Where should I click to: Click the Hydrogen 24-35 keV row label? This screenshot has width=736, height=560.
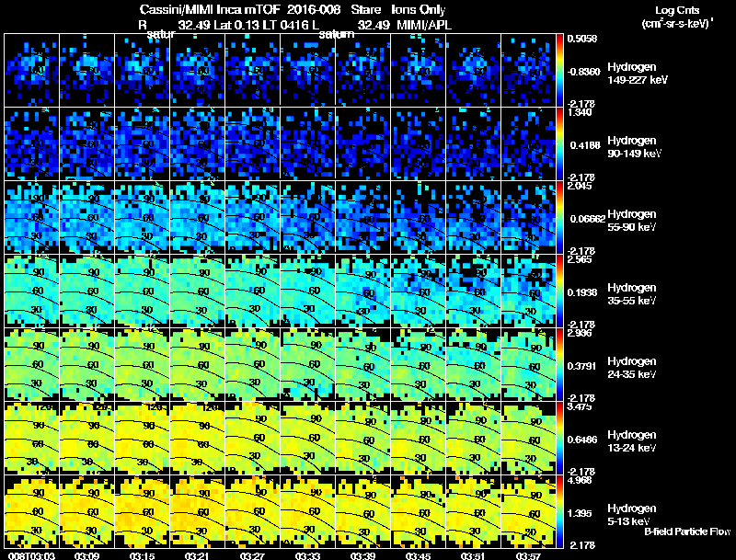click(x=632, y=368)
